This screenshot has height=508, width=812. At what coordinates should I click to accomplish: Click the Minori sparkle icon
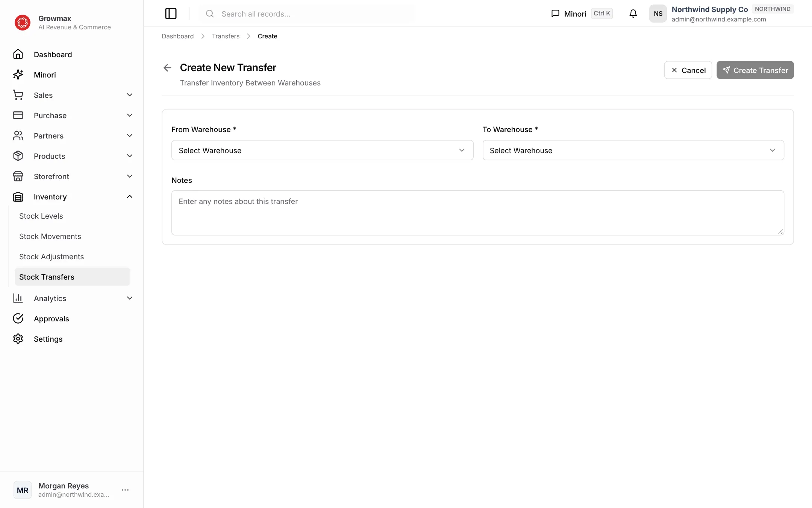(x=18, y=75)
